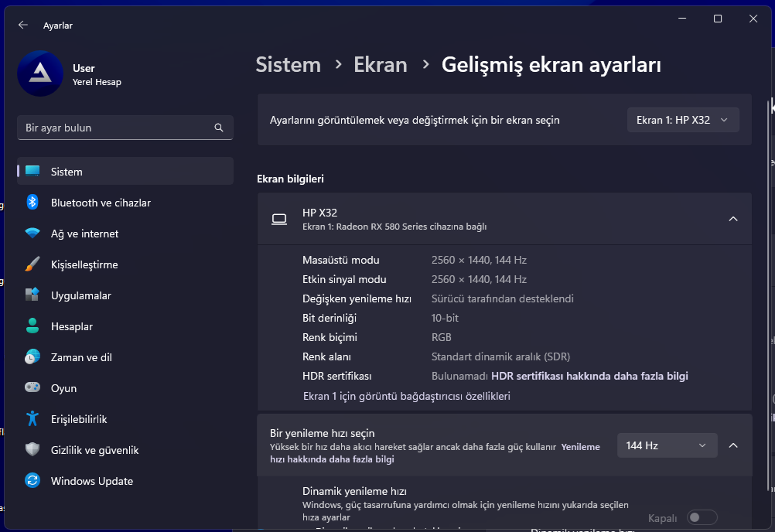775x532 pixels.
Task: Open Ekran 1 için görüntü bağdaştırıcısı özellikleri
Action: click(407, 396)
